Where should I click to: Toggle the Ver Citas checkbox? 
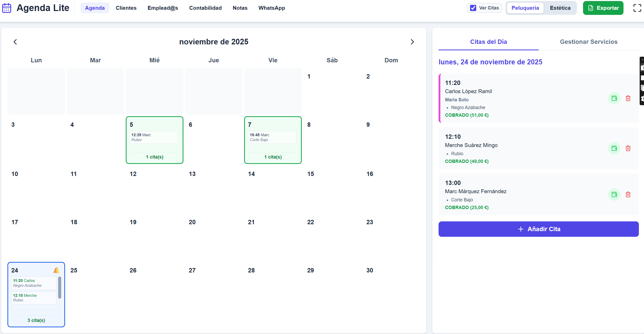pos(473,8)
